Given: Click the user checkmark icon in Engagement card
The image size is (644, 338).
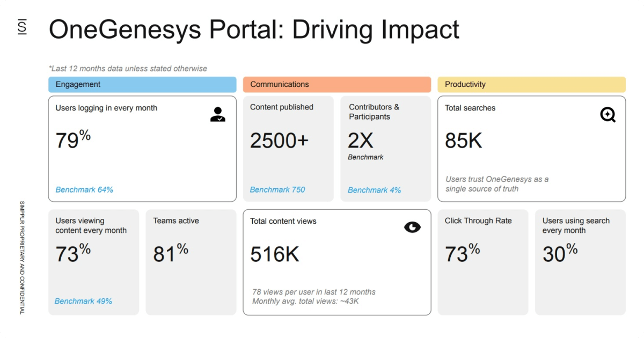Looking at the screenshot, I should 218,114.
